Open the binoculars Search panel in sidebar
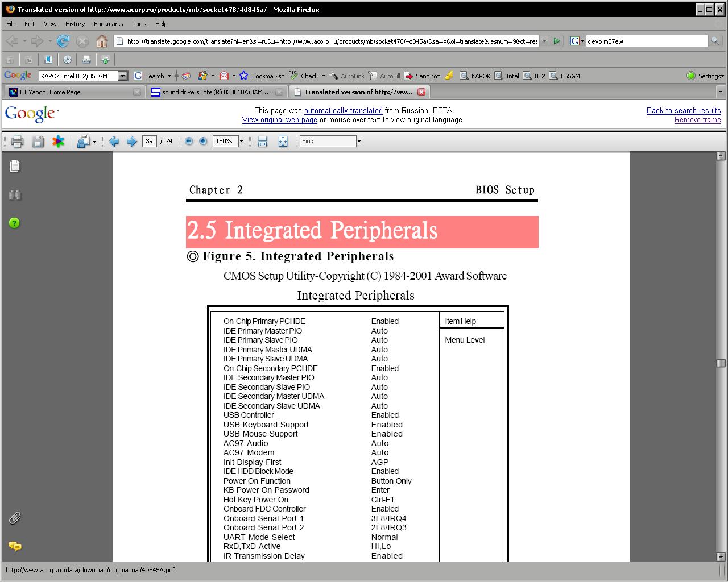Screen dimensions: 728x582 click(15, 195)
